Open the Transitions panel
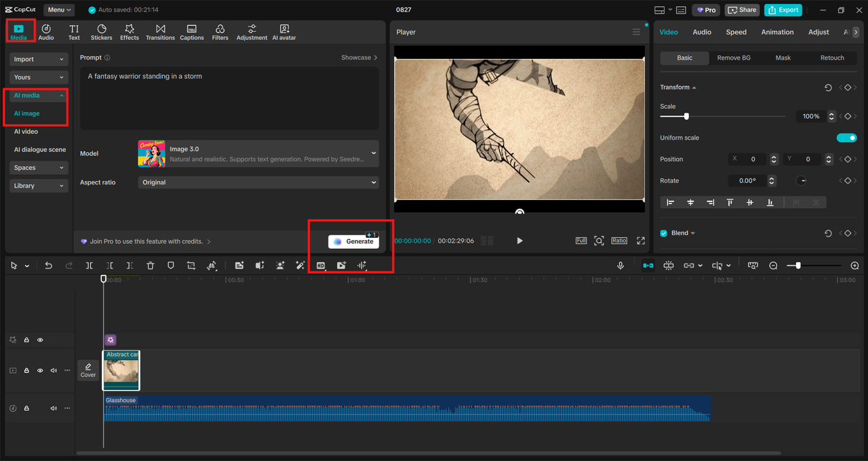The width and height of the screenshot is (868, 461). tap(160, 32)
